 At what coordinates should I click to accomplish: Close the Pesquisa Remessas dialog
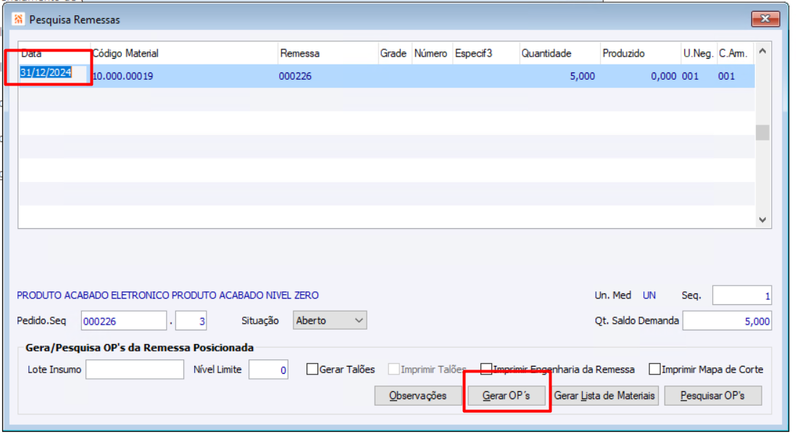[765, 19]
